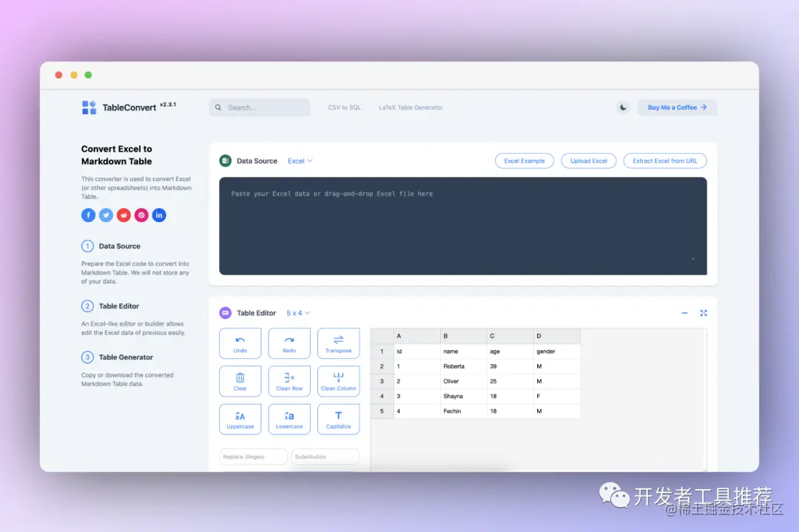
Task: Clear the table with trash icon
Action: (x=240, y=381)
